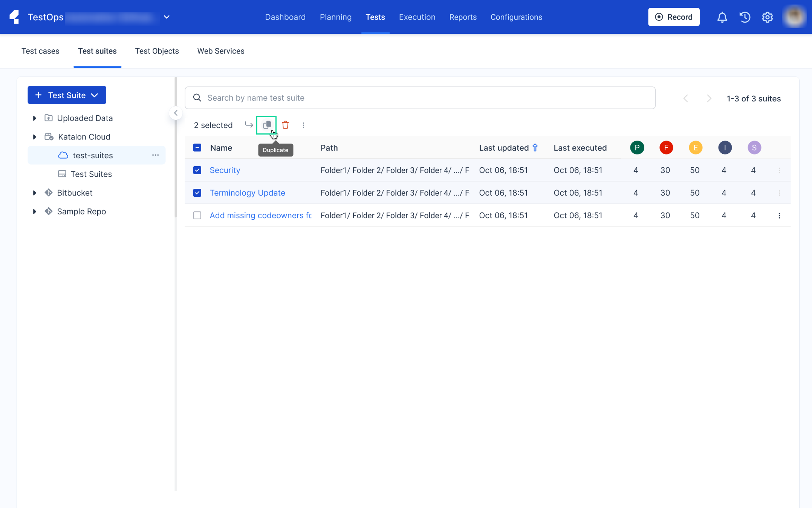Expand the Uploaded Data tree node
The height and width of the screenshot is (508, 812).
click(x=34, y=118)
